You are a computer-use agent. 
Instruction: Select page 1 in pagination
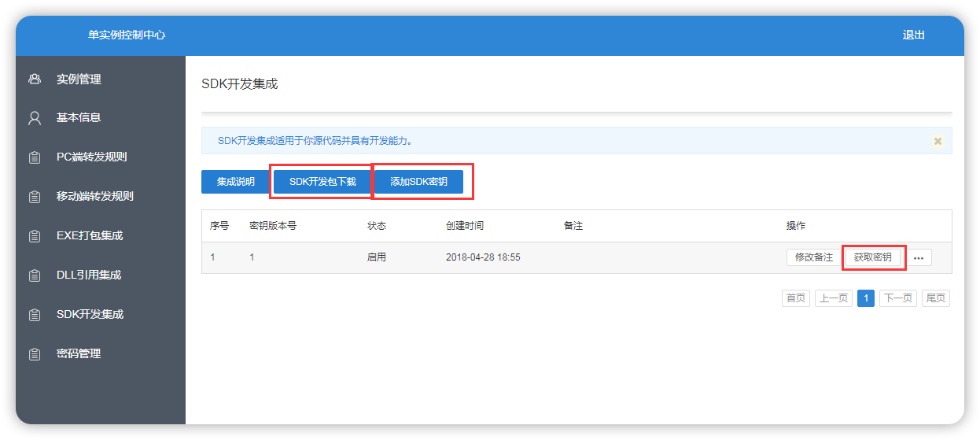pos(866,298)
